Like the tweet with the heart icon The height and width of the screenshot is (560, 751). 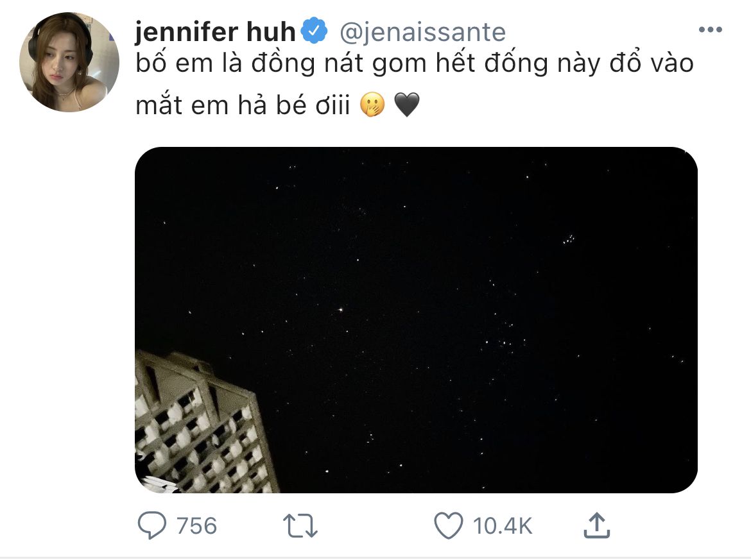448,526
